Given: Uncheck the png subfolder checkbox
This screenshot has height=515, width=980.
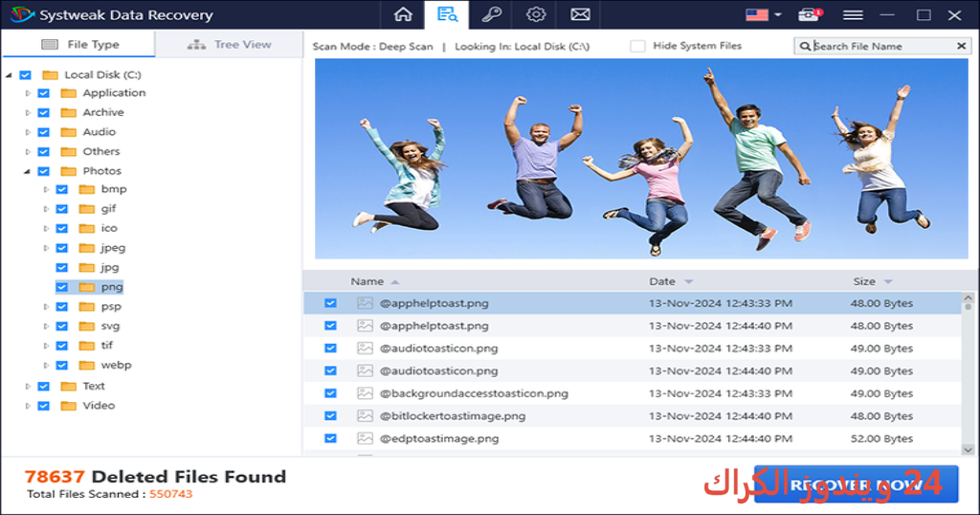Looking at the screenshot, I should (61, 287).
